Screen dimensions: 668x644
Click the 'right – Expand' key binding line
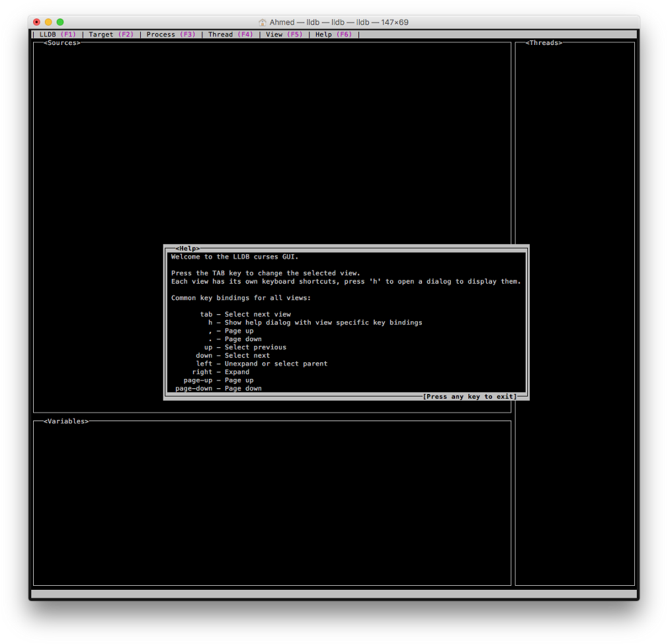[x=221, y=372]
